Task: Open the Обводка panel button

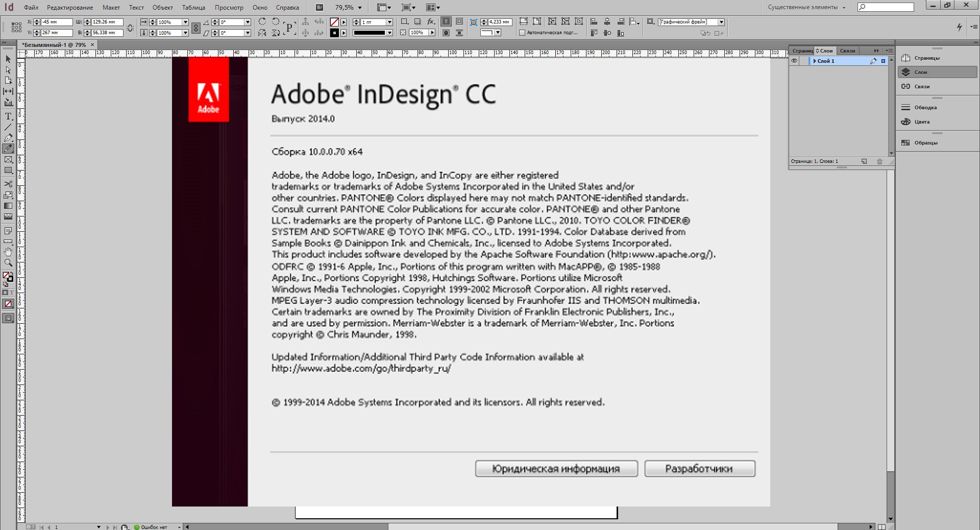Action: point(937,107)
